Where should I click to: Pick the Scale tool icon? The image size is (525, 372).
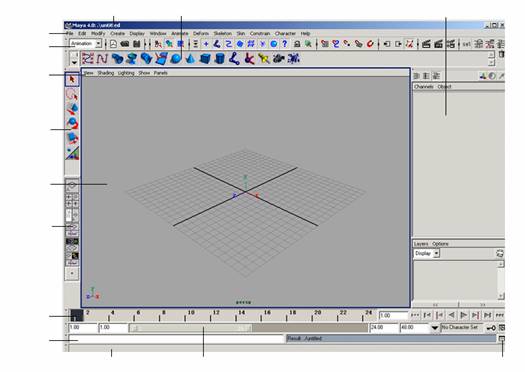point(72,138)
